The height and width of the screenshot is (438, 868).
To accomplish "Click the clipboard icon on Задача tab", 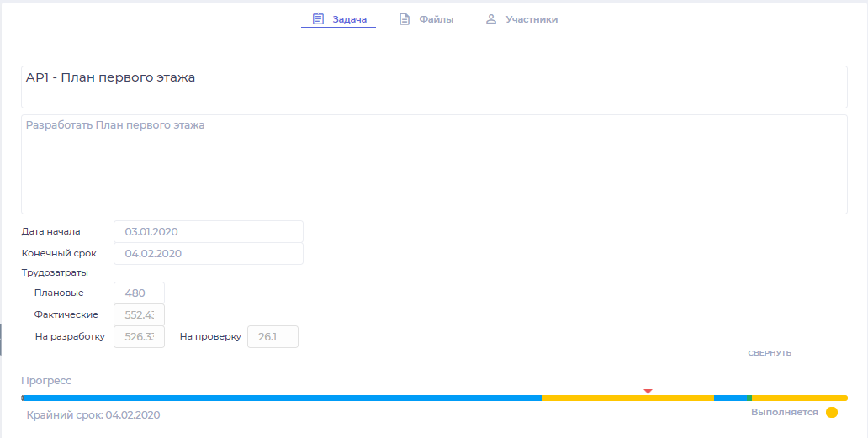I will [x=318, y=18].
